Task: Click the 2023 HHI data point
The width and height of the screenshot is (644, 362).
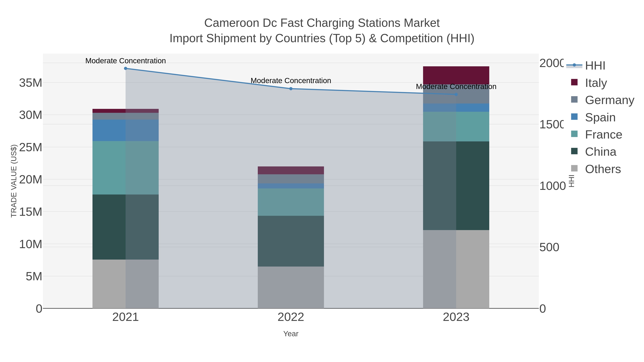Action: click(x=456, y=94)
